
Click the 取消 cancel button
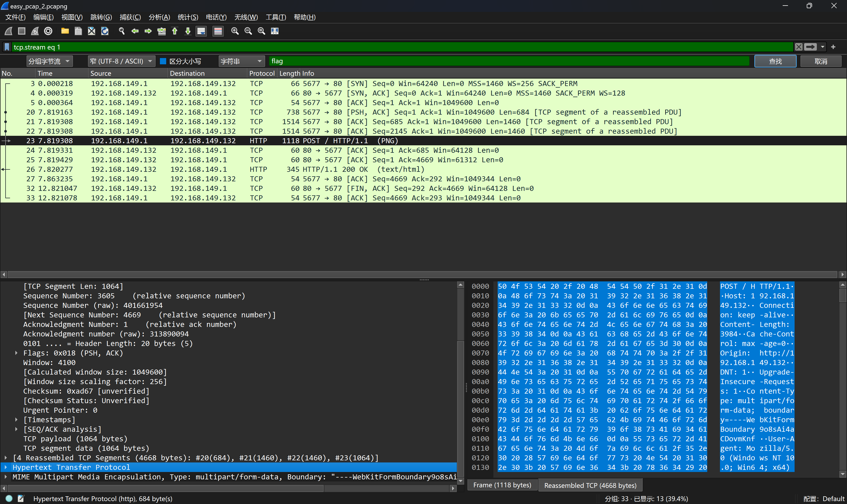tap(821, 61)
